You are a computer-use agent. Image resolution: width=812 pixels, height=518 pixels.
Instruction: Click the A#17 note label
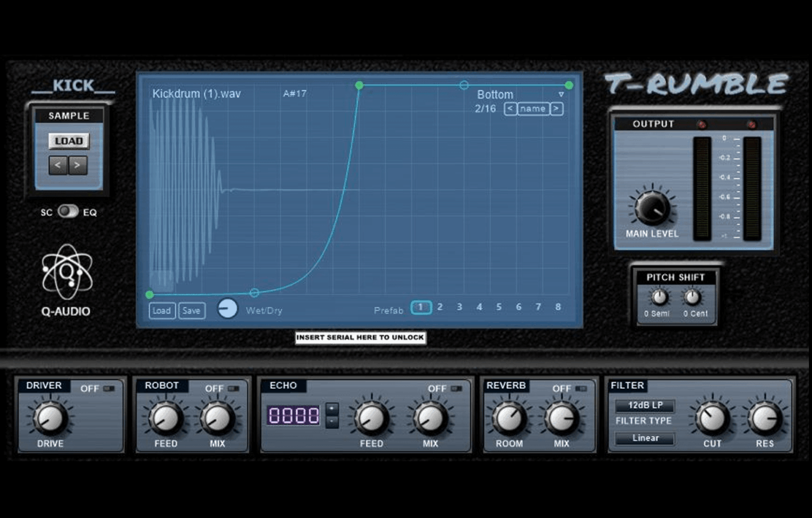click(x=295, y=94)
